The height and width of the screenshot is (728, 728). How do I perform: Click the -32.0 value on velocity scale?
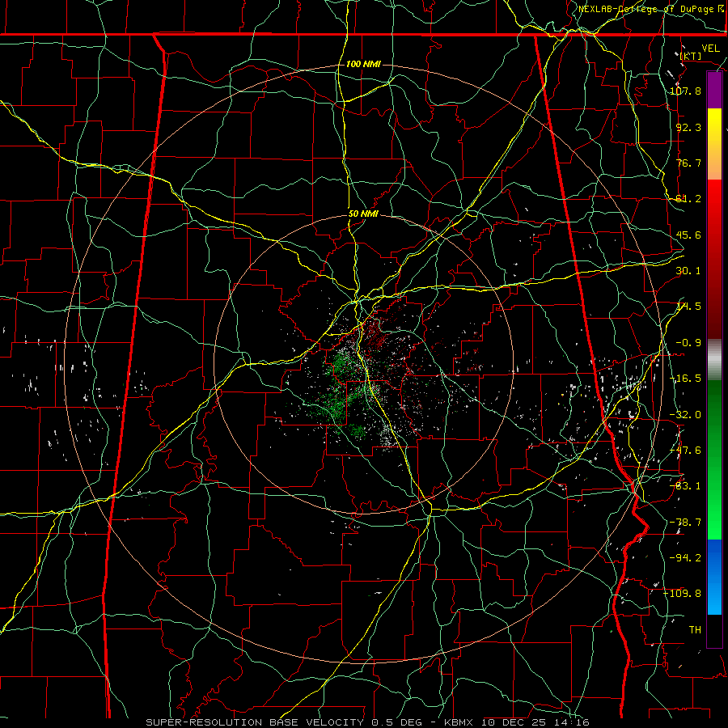685,415
